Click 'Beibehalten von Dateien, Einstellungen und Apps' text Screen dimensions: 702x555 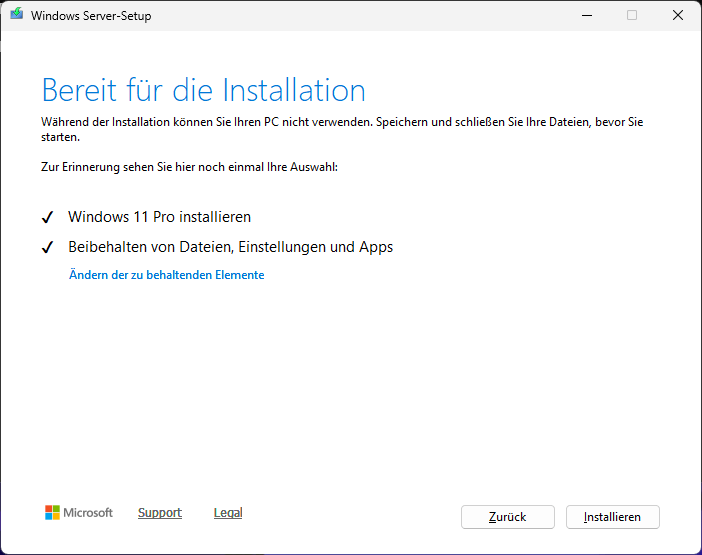click(x=231, y=247)
